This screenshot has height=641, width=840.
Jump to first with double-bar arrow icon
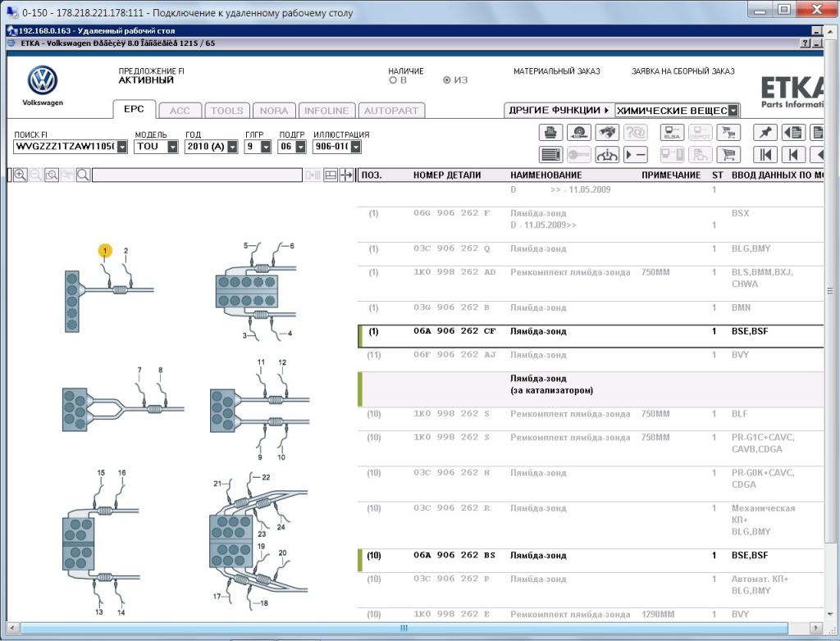(x=765, y=155)
